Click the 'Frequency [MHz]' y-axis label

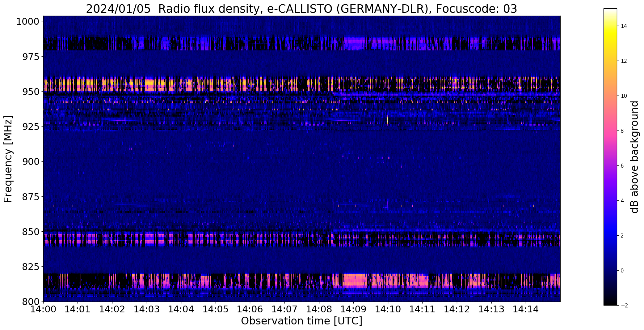coord(8,159)
